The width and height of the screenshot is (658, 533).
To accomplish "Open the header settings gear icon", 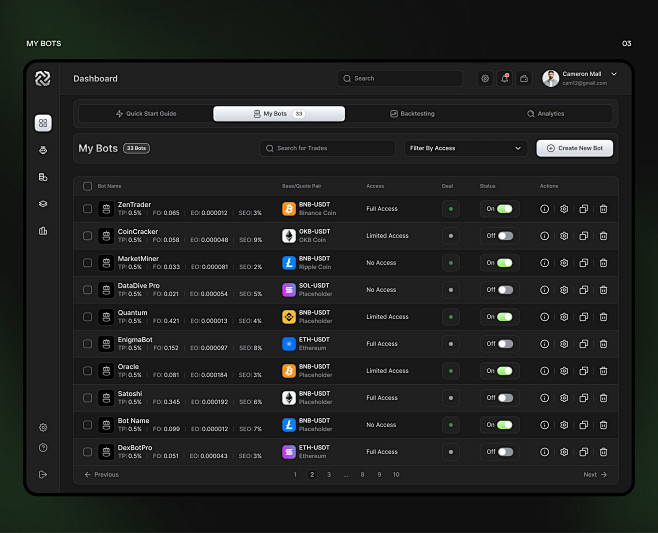I will tap(485, 78).
